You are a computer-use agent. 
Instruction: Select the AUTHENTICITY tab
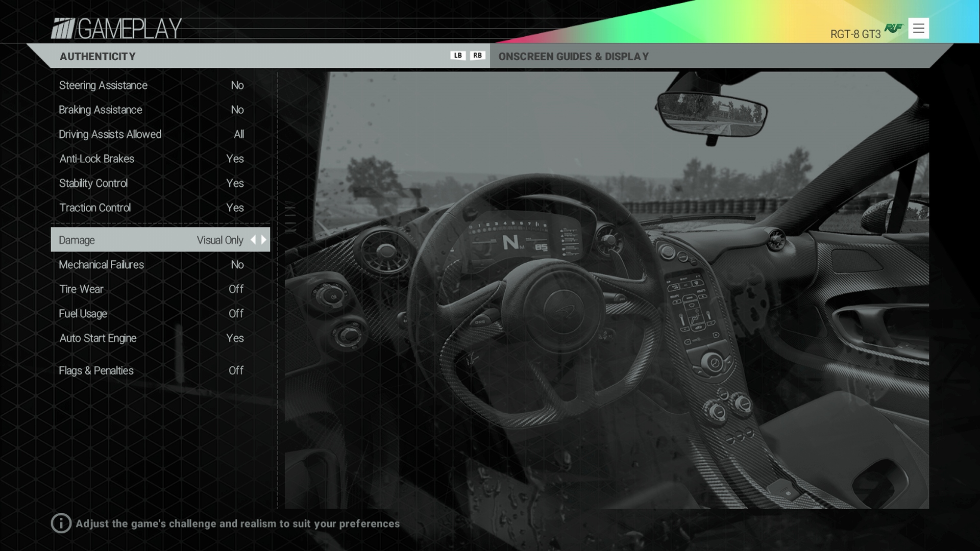pyautogui.click(x=97, y=56)
